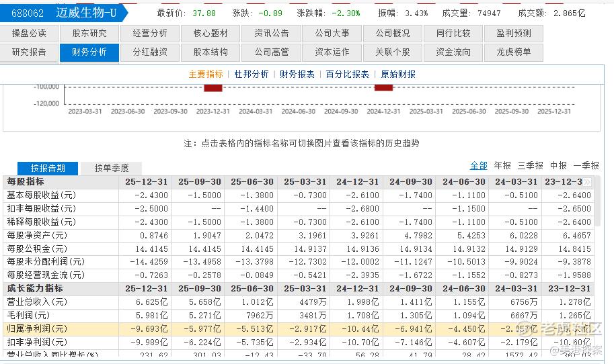Open the 龙虎榜单 tab
The image size is (614, 364).
514,52
